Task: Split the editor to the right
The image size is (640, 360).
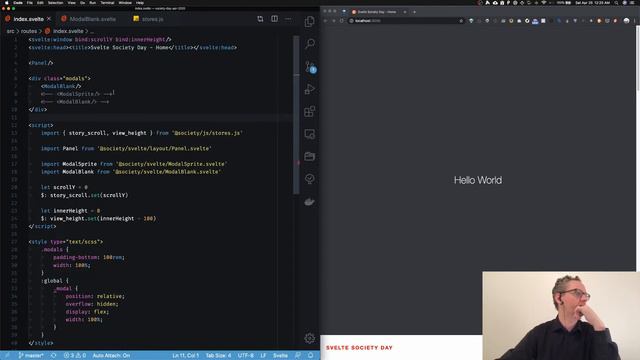Action: point(274,19)
